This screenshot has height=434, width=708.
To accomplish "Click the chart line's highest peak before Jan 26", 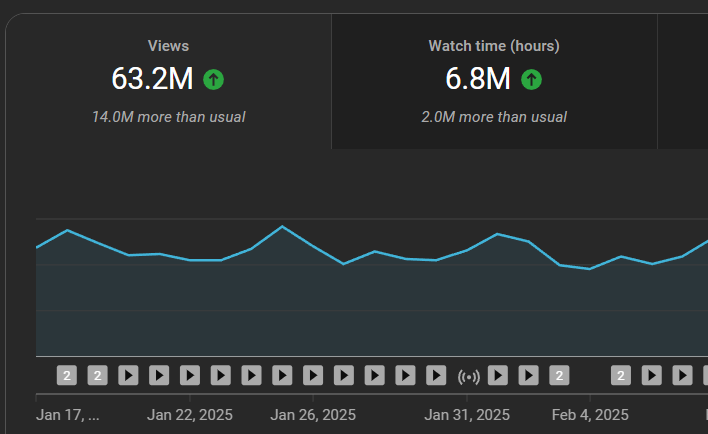I will pyautogui.click(x=282, y=226).
